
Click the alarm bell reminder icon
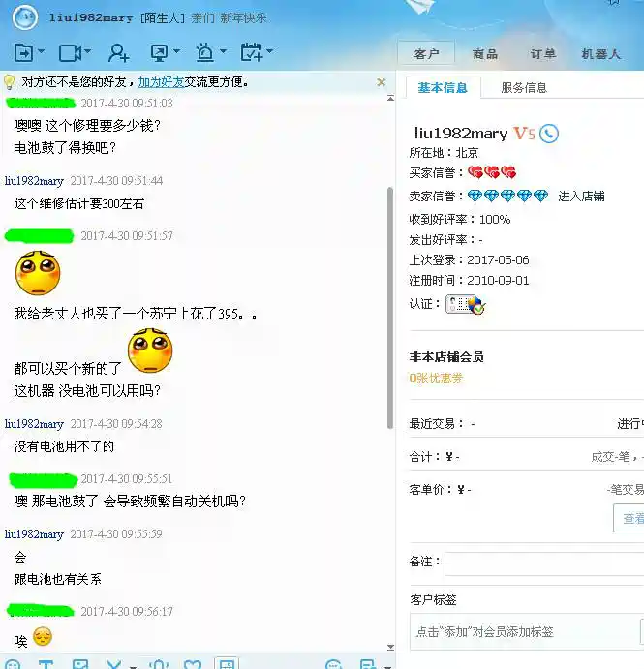[x=204, y=52]
